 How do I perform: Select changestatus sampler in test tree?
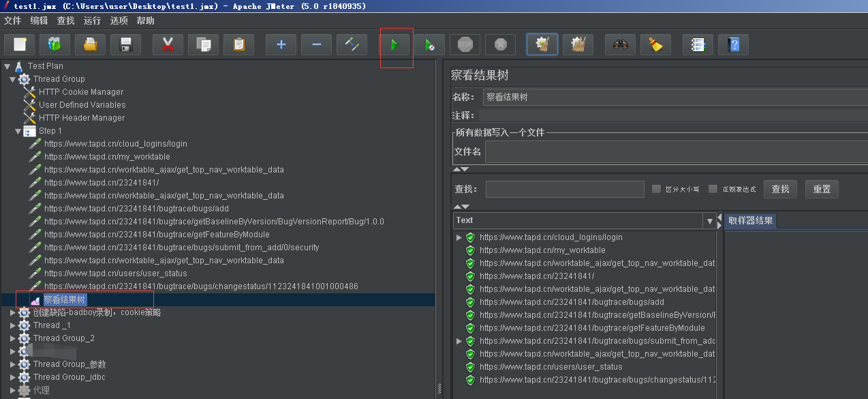tap(201, 286)
